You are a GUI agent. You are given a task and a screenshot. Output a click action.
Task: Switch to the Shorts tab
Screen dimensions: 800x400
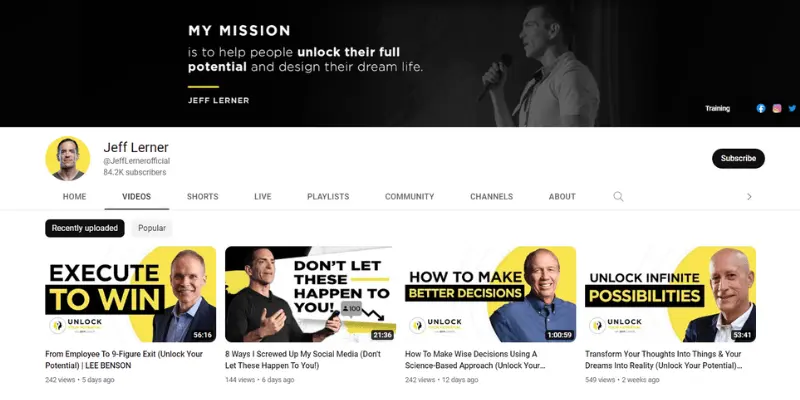pyautogui.click(x=203, y=196)
